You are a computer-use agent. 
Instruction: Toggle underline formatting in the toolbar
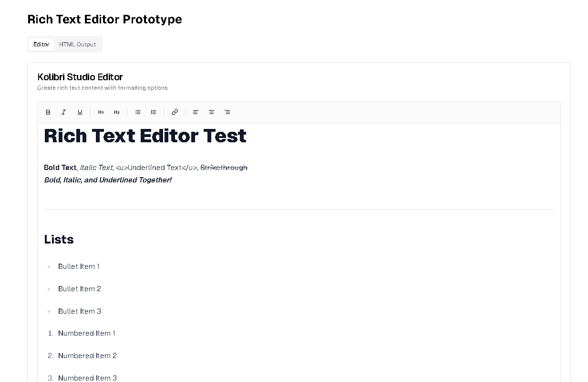[80, 112]
